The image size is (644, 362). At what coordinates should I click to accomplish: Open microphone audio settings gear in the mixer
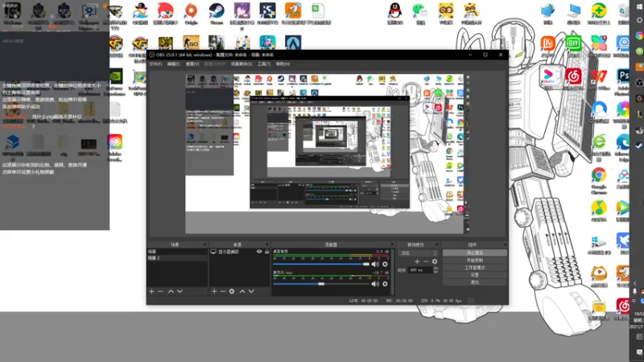385,284
